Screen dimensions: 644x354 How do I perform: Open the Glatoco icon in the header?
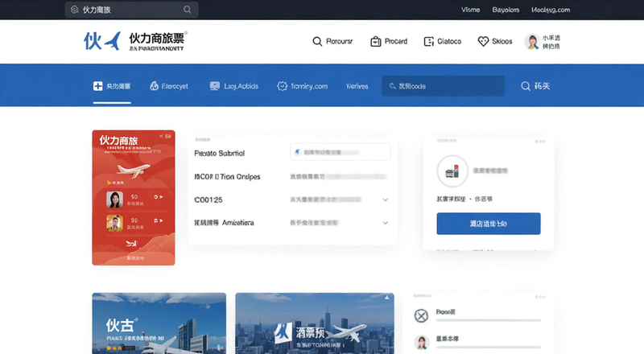pyautogui.click(x=429, y=42)
